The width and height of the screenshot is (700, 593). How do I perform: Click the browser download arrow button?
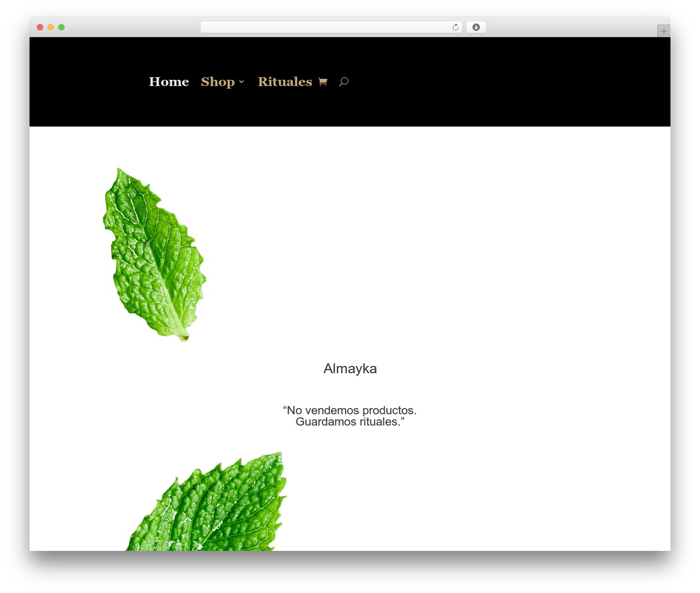tap(476, 27)
